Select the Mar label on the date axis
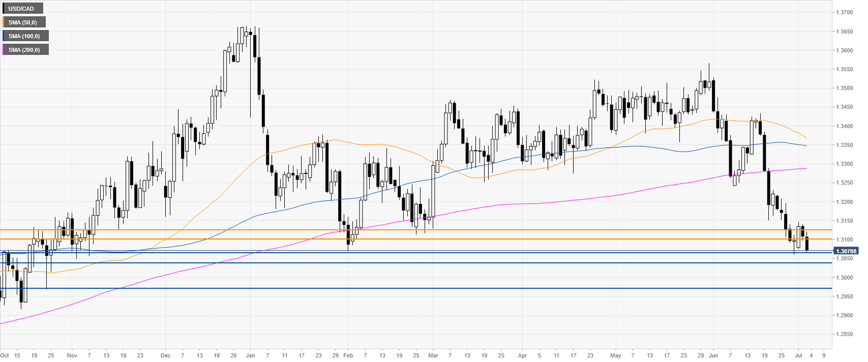Screen dimensions: 868x362 pyautogui.click(x=433, y=356)
